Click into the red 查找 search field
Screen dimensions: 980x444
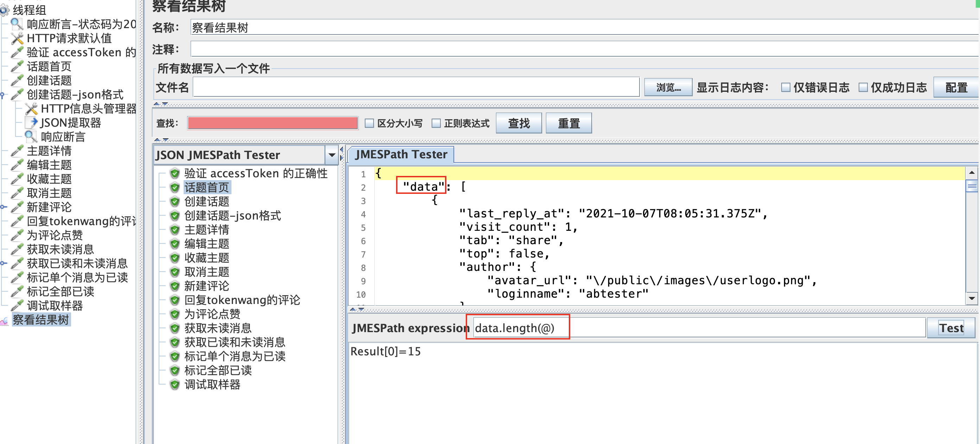[272, 123]
